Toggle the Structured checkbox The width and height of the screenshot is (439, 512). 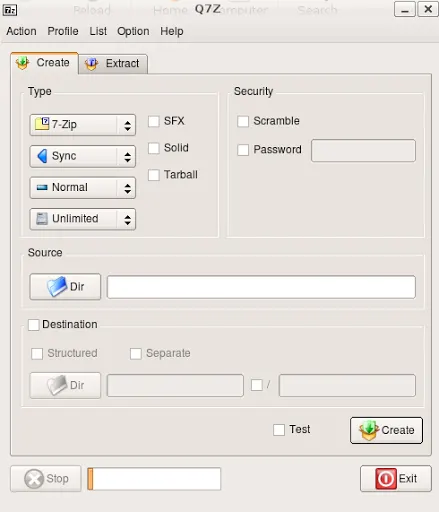37,354
